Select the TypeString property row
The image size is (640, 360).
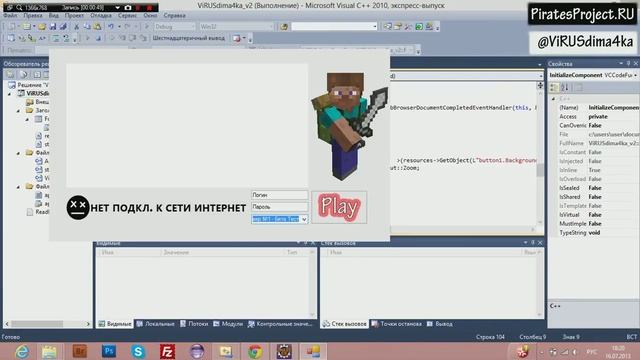pos(594,233)
